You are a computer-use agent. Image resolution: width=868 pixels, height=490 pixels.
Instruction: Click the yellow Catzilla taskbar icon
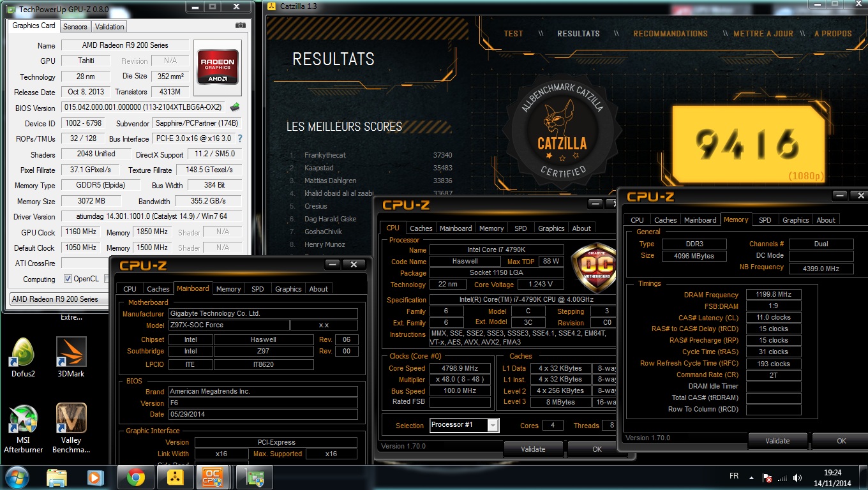point(174,477)
